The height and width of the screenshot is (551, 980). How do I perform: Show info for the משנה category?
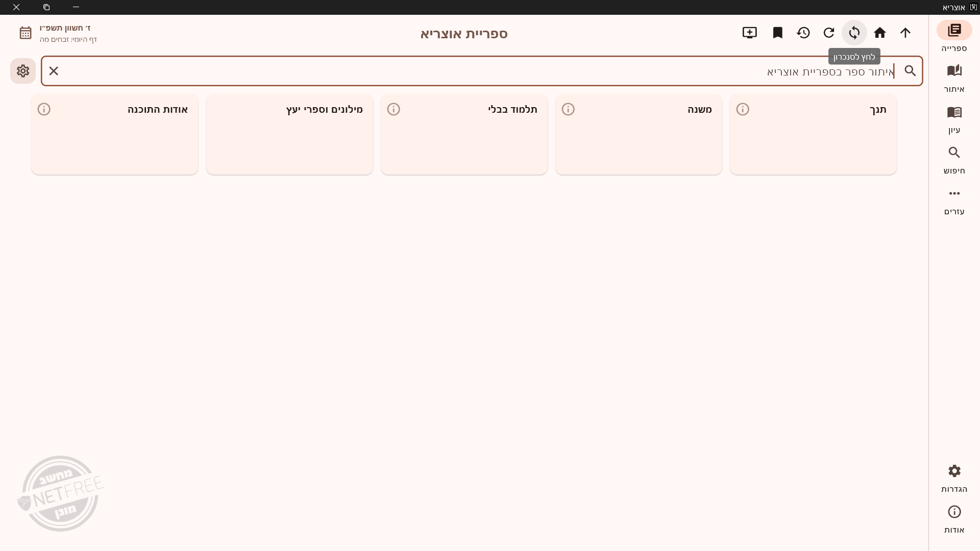coord(568,109)
